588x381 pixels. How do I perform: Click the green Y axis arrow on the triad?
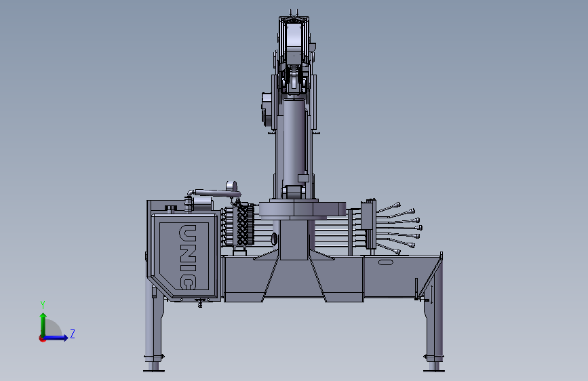tap(43, 325)
